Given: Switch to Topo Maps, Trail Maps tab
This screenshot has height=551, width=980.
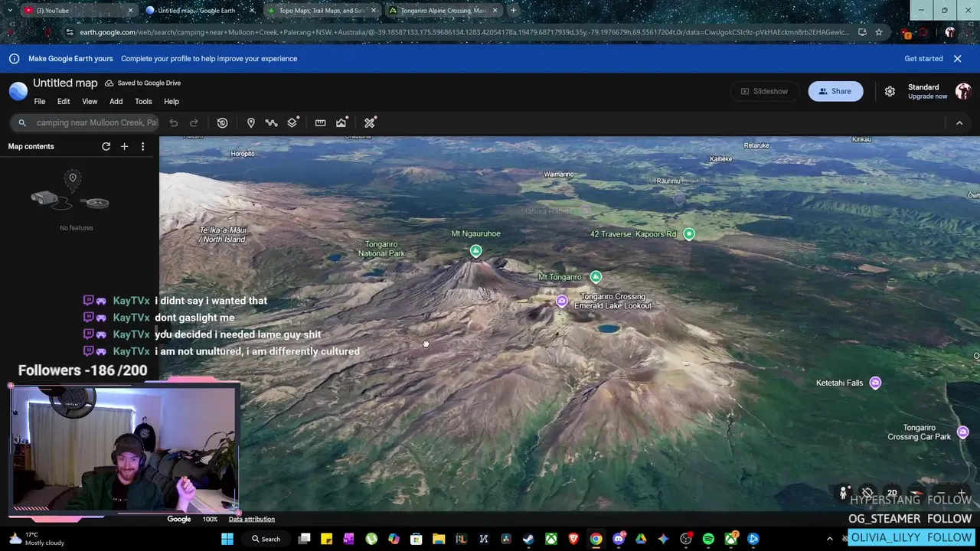Looking at the screenshot, I should click(x=322, y=11).
